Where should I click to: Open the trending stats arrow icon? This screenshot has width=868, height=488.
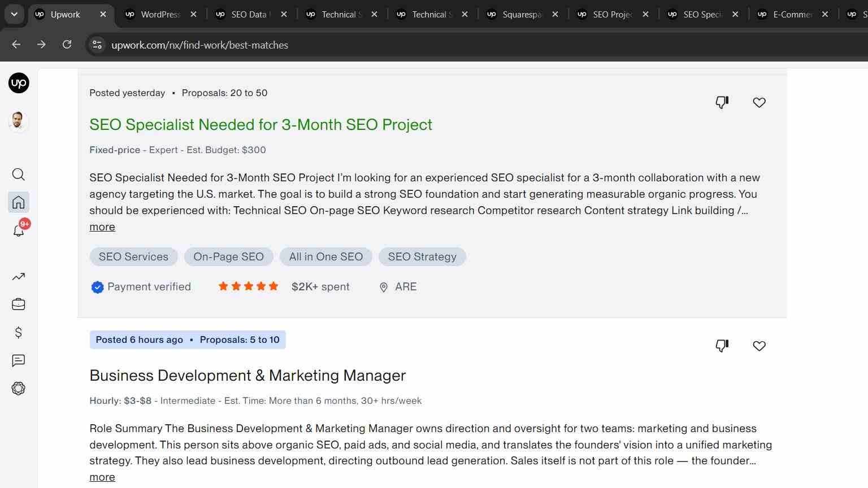tap(19, 277)
